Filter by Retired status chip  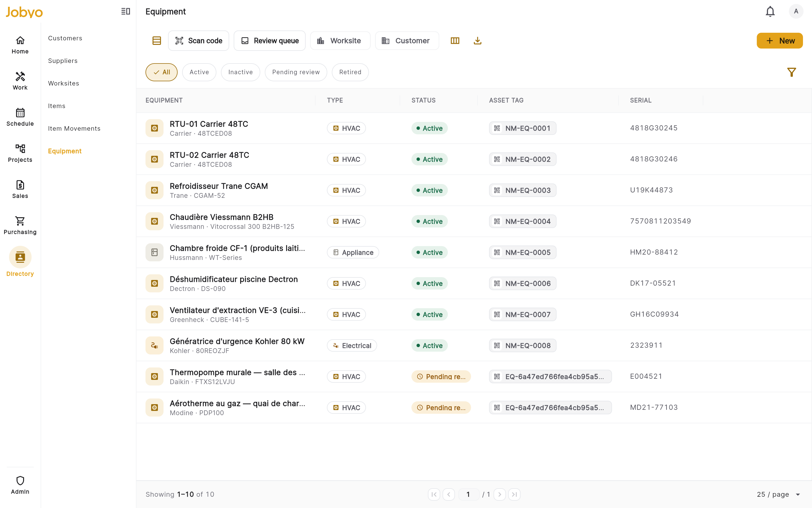pyautogui.click(x=350, y=72)
